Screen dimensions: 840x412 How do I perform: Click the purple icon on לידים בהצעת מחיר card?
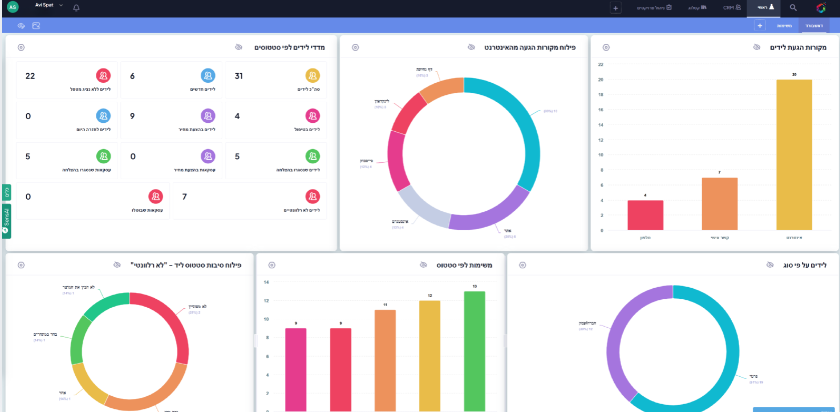[x=208, y=116]
